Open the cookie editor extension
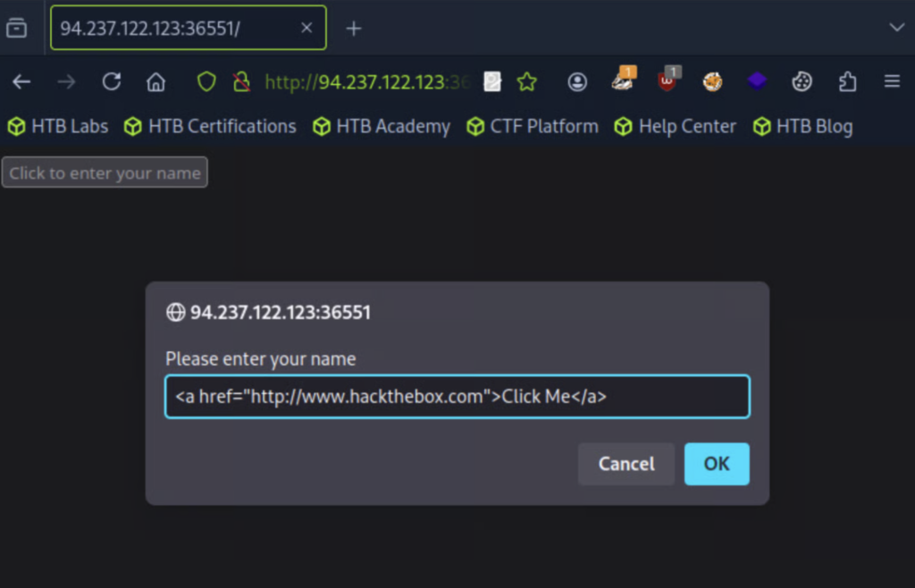This screenshot has width=915, height=588. pos(802,81)
